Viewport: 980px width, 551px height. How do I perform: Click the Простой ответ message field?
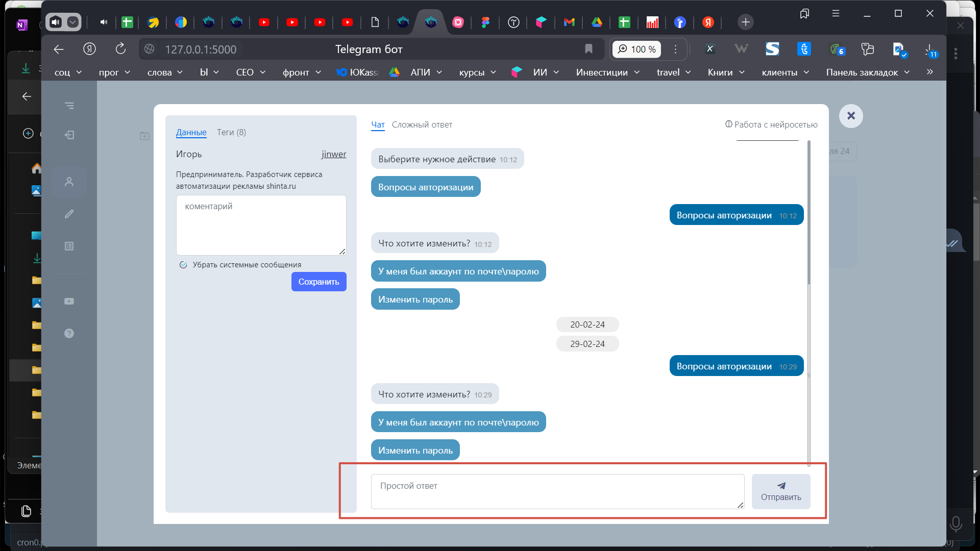(557, 491)
